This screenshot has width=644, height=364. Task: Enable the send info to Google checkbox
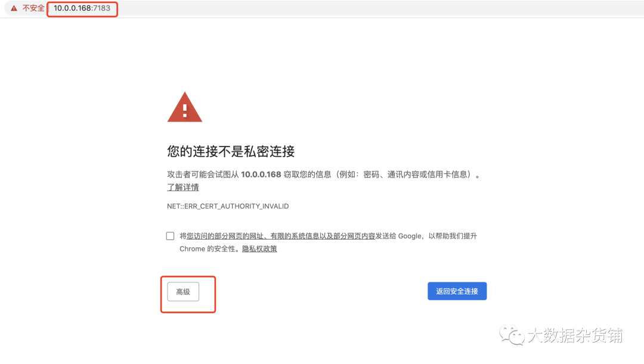170,236
